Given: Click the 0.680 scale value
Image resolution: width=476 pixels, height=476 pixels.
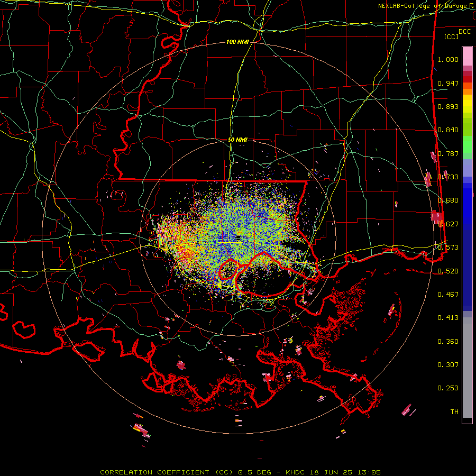Looking at the screenshot, I should pos(448,200).
